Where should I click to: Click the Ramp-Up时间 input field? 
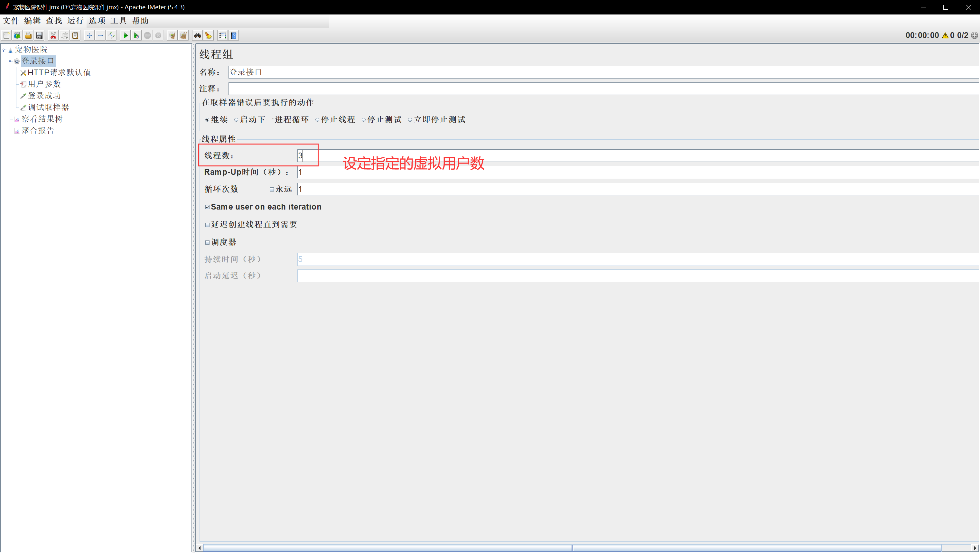coord(609,172)
